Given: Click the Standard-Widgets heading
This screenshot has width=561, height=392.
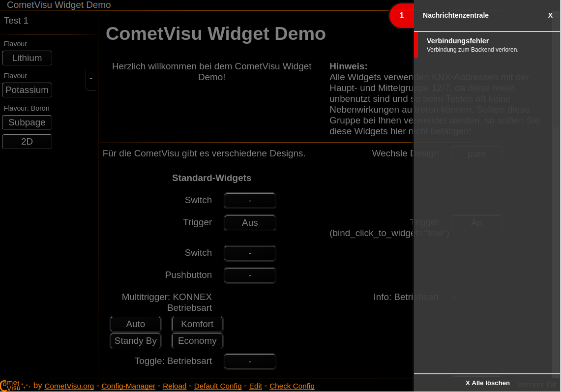Looking at the screenshot, I should tap(211, 178).
